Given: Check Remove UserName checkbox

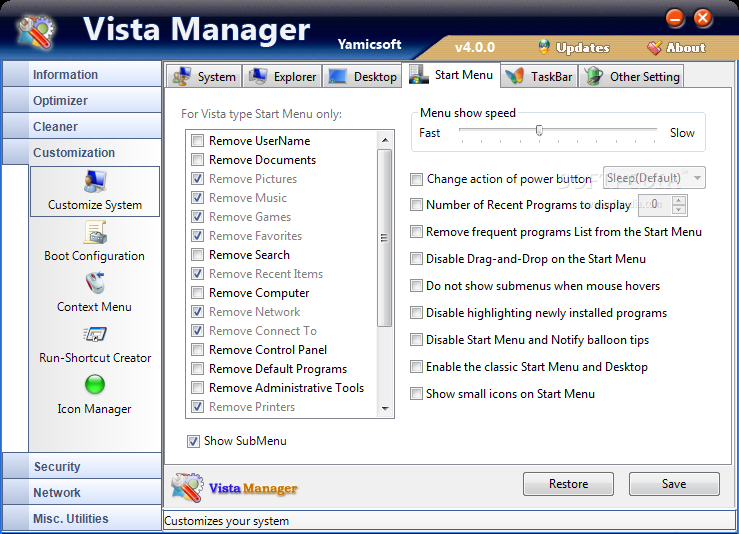Looking at the screenshot, I should click(197, 141).
